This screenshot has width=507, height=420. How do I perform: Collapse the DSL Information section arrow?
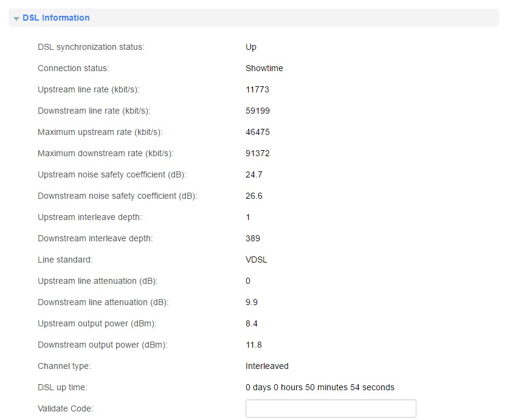[x=16, y=18]
